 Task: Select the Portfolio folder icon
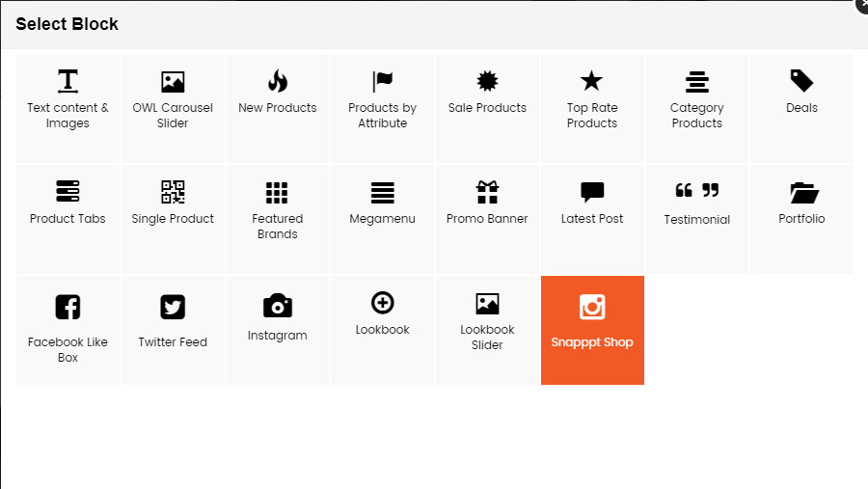pyautogui.click(x=804, y=193)
